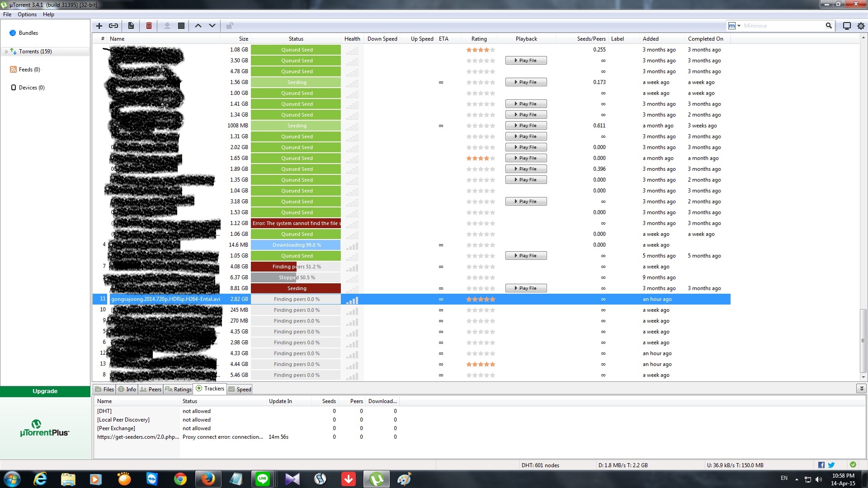Click the Stop Torrent square icon

181,26
